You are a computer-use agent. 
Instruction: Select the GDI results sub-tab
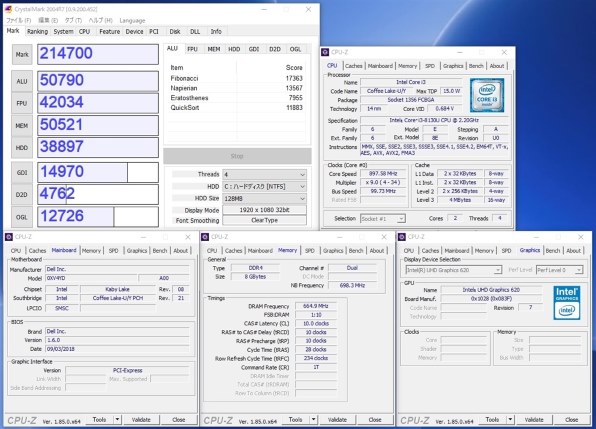(254, 49)
